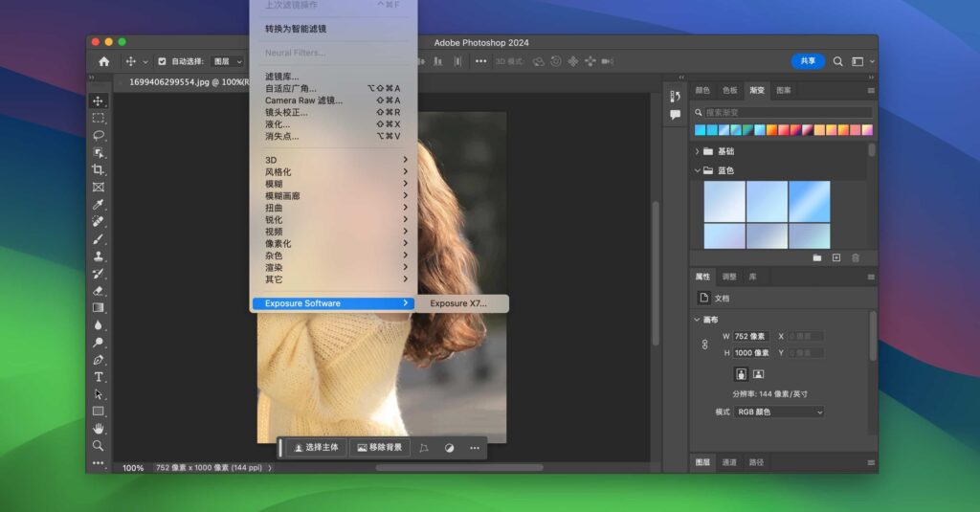Select the Frame tool
Image resolution: width=980 pixels, height=512 pixels.
[x=99, y=187]
